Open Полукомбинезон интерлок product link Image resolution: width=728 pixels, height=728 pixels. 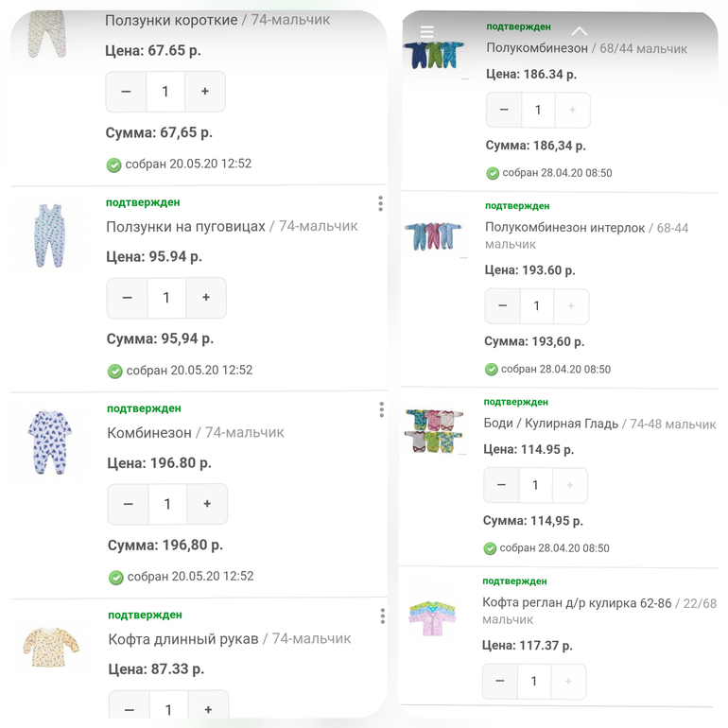pos(564,228)
